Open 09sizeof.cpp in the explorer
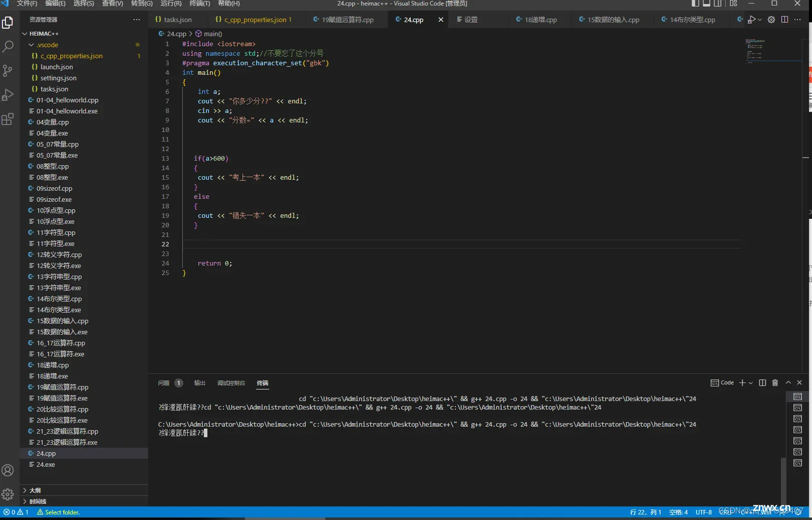 (x=84, y=188)
